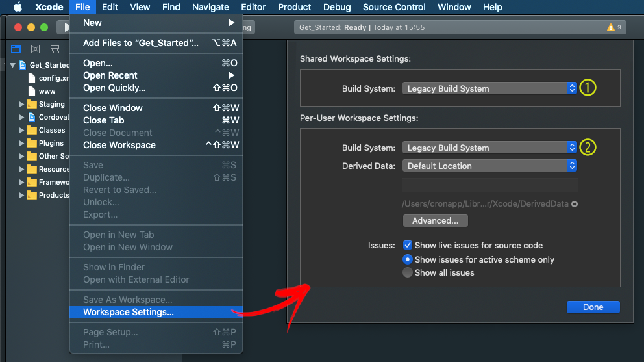The image size is (644, 362).
Task: Choose Close Workspace menu item
Action: pos(156,145)
